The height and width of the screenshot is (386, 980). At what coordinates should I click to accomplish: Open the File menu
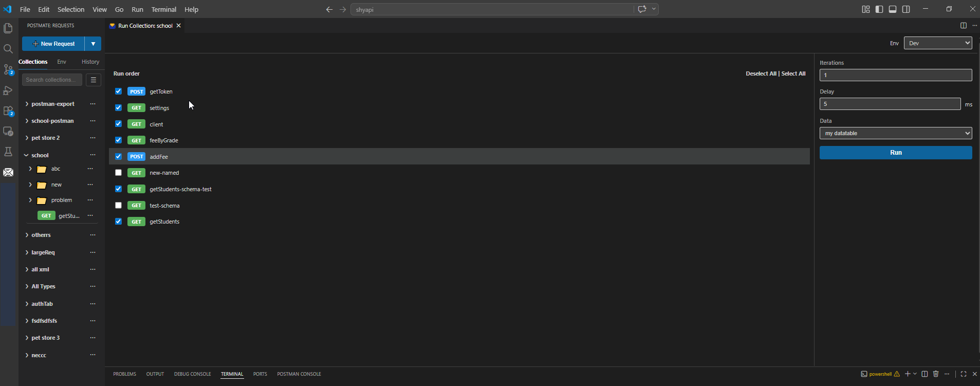coord(25,9)
